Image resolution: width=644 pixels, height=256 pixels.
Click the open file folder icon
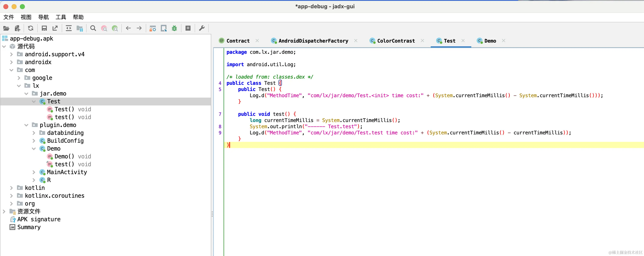click(x=6, y=28)
